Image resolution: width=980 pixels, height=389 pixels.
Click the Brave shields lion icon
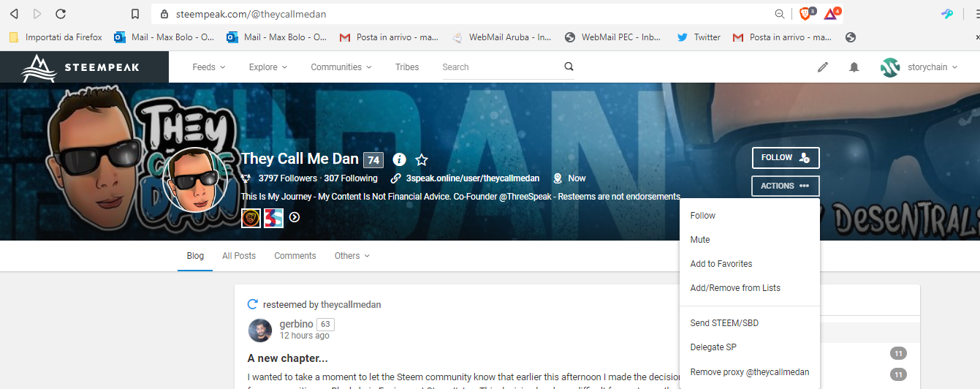(805, 14)
